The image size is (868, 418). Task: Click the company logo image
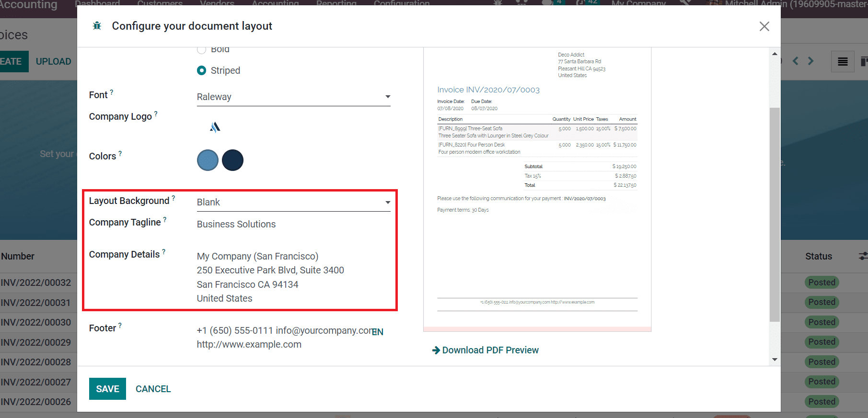pos(215,127)
